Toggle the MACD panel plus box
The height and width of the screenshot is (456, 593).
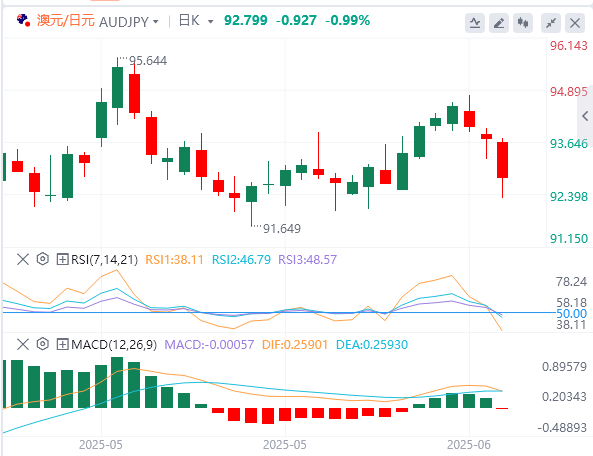coord(62,344)
